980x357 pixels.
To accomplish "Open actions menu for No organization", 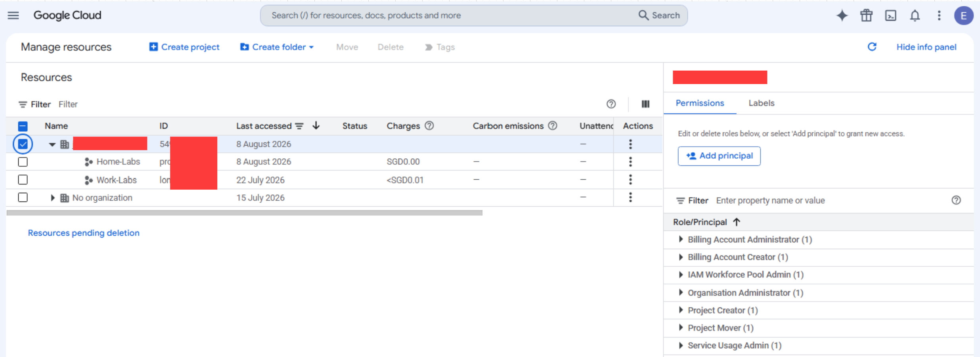I will (630, 198).
